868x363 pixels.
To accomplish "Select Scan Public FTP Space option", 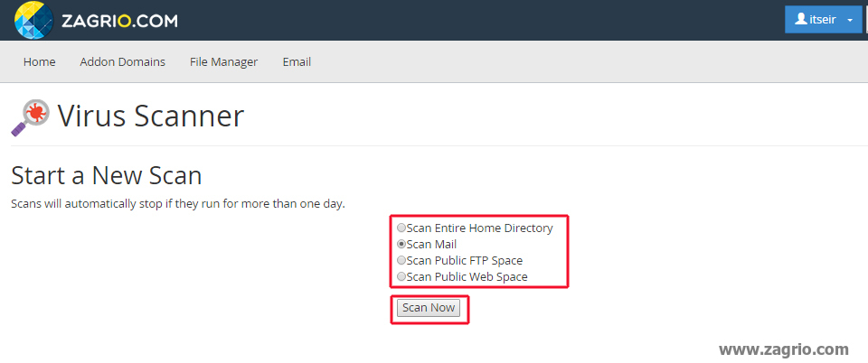I will 401,261.
